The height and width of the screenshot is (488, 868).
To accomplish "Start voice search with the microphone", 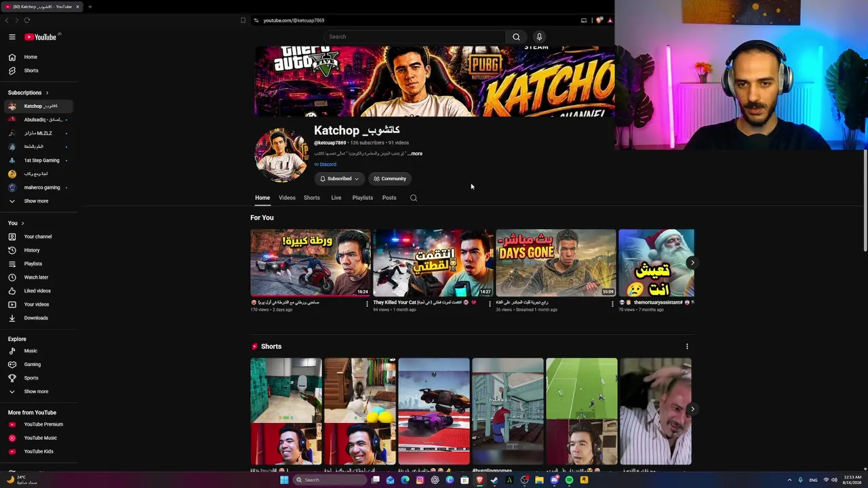I will pos(539,37).
